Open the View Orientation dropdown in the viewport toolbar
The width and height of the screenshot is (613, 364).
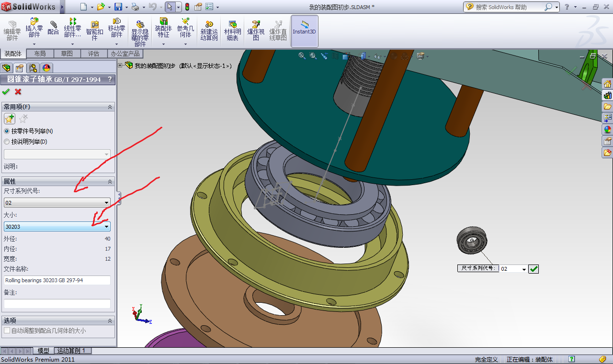354,56
